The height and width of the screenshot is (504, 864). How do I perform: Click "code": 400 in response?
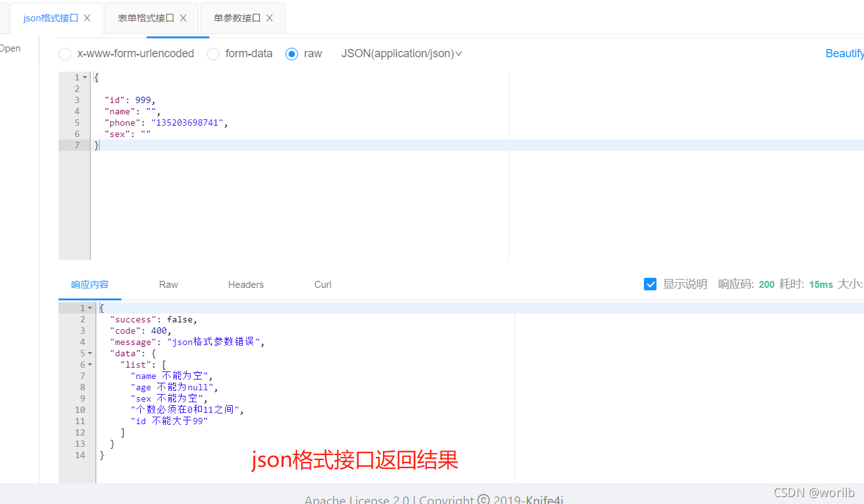tap(140, 331)
